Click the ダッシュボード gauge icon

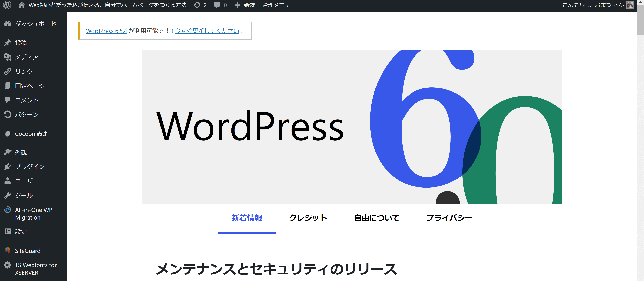click(x=8, y=24)
